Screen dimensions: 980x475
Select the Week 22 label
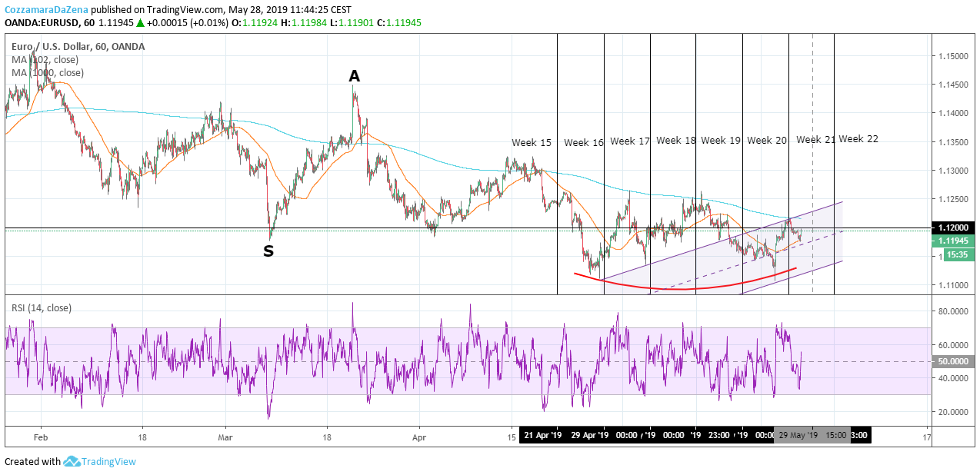click(858, 139)
